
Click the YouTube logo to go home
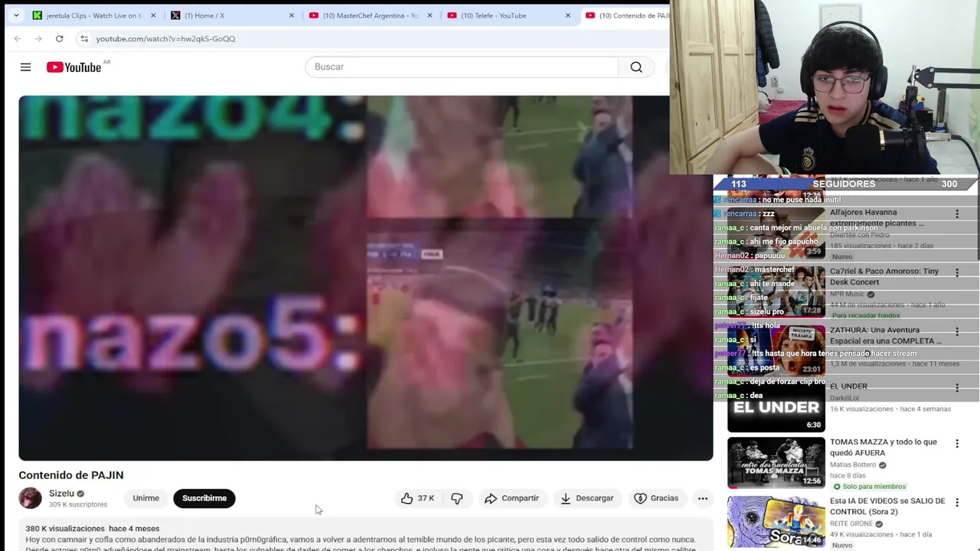[x=73, y=67]
